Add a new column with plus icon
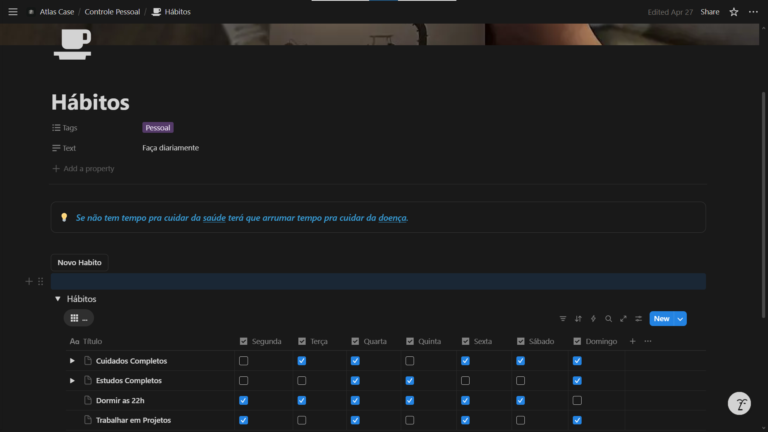 pos(632,341)
